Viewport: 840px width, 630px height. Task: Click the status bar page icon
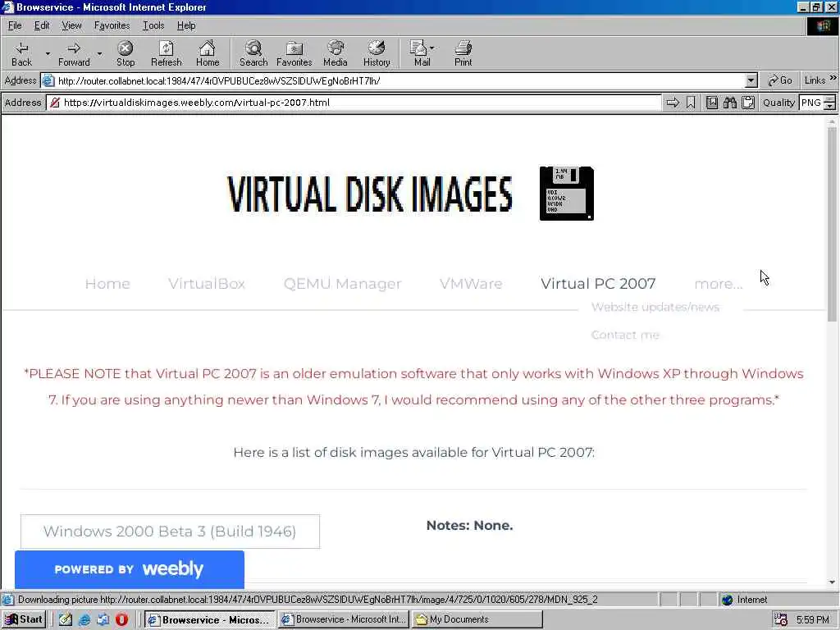[x=7, y=600]
